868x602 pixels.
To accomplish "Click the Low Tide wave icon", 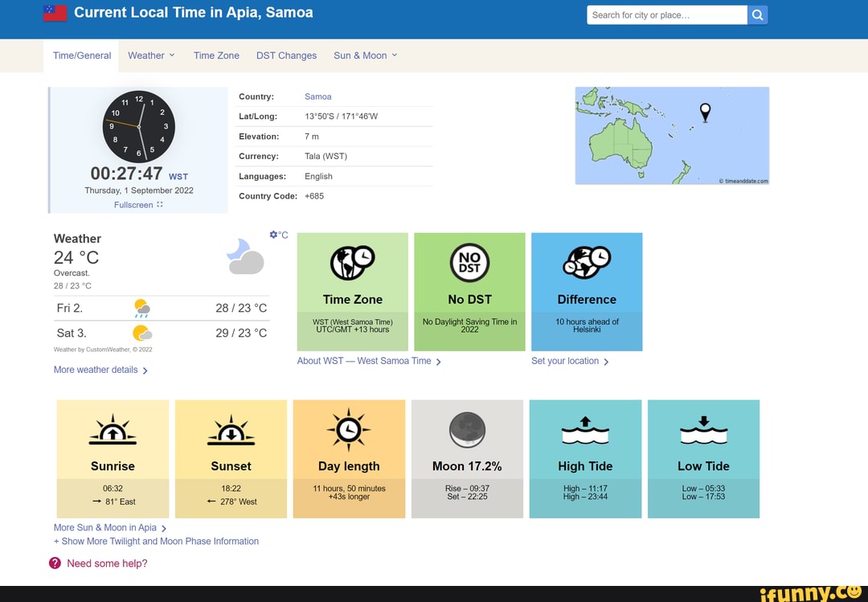I will (703, 430).
